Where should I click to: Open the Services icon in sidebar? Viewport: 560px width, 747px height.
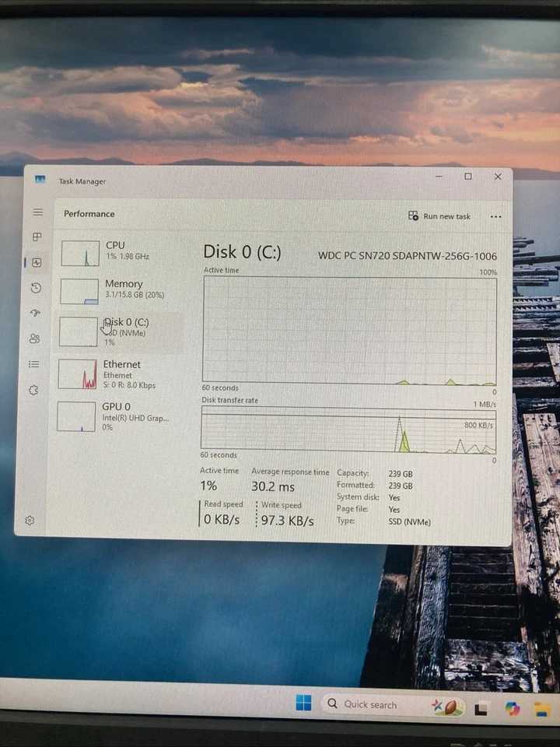click(x=33, y=390)
